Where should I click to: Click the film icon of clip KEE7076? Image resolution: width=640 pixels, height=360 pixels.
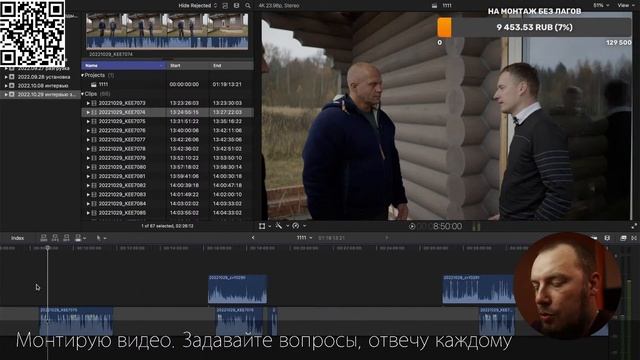[94, 131]
